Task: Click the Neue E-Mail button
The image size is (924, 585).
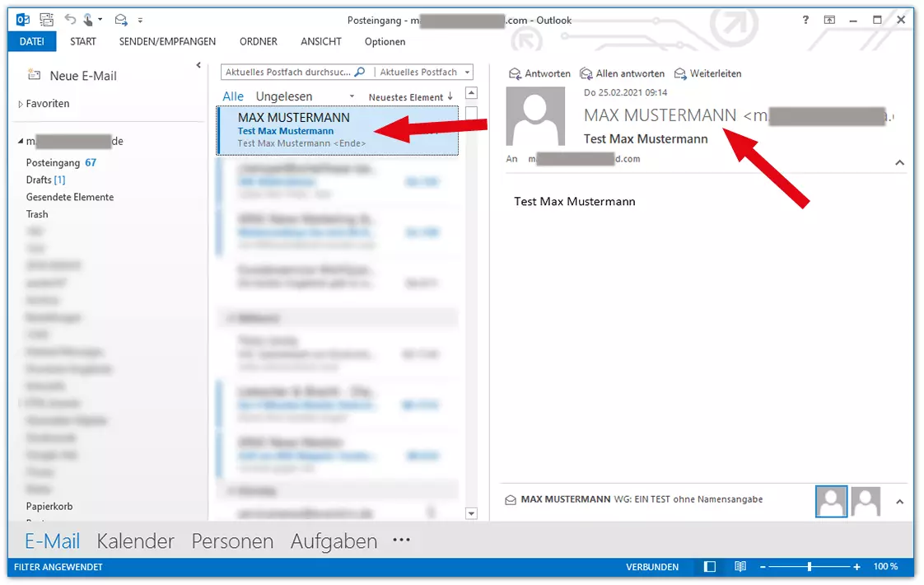Action: tap(77, 75)
